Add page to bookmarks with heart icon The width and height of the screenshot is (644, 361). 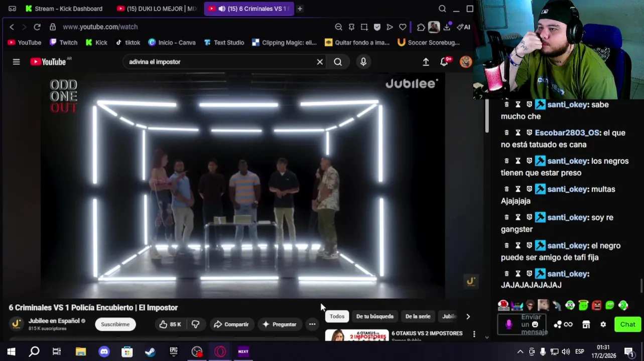(x=403, y=27)
